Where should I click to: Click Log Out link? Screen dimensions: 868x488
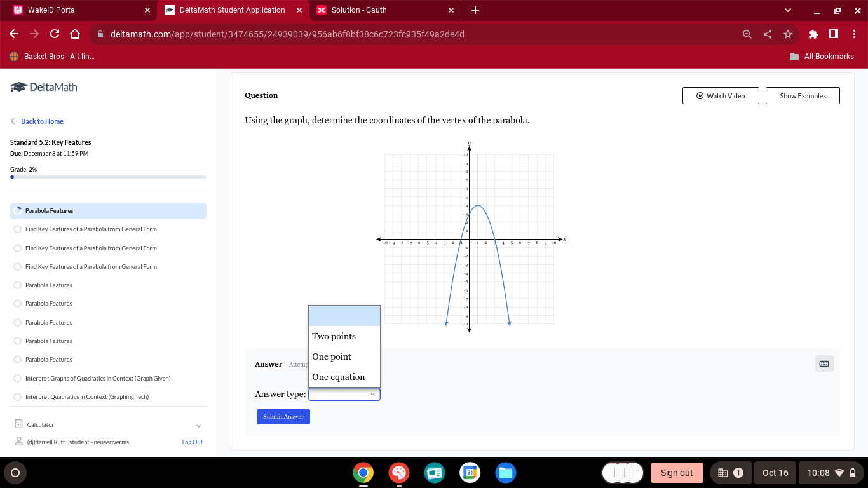192,442
